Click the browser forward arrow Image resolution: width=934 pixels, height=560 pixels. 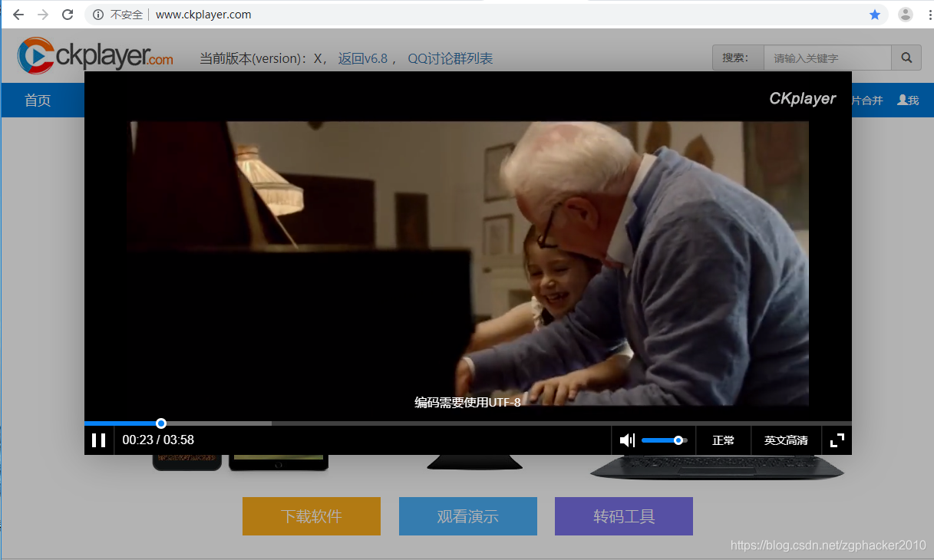coord(43,15)
